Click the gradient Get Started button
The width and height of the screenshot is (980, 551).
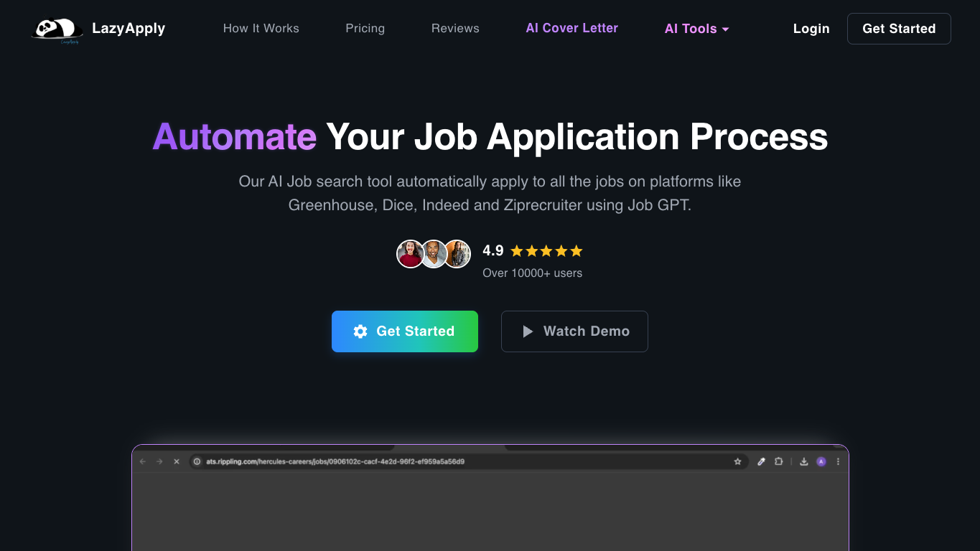point(405,331)
